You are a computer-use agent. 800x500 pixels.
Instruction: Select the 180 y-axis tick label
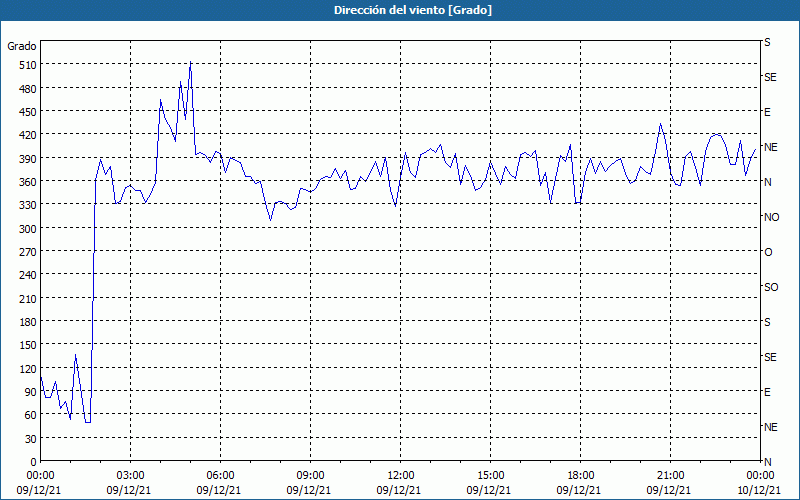(x=28, y=321)
